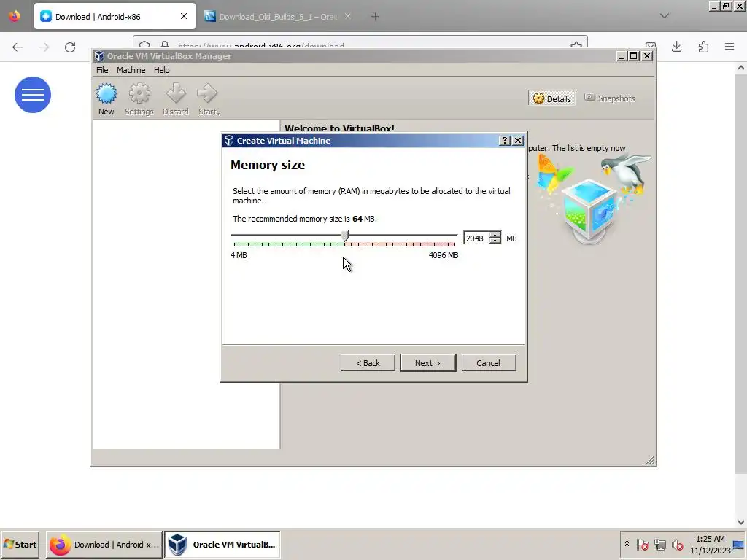
Task: Close the Download | Android-x86 tab
Action: pyautogui.click(x=183, y=17)
